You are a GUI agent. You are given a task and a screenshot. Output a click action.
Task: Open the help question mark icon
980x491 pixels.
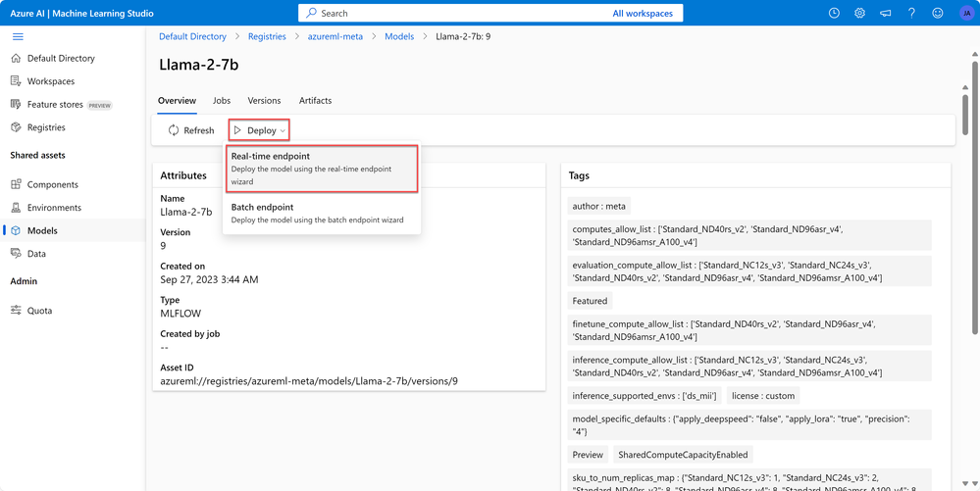(912, 13)
